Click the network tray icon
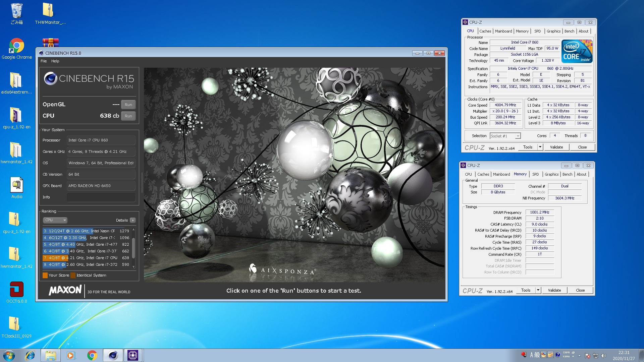Image resolution: width=644 pixels, height=362 pixels. point(596,356)
